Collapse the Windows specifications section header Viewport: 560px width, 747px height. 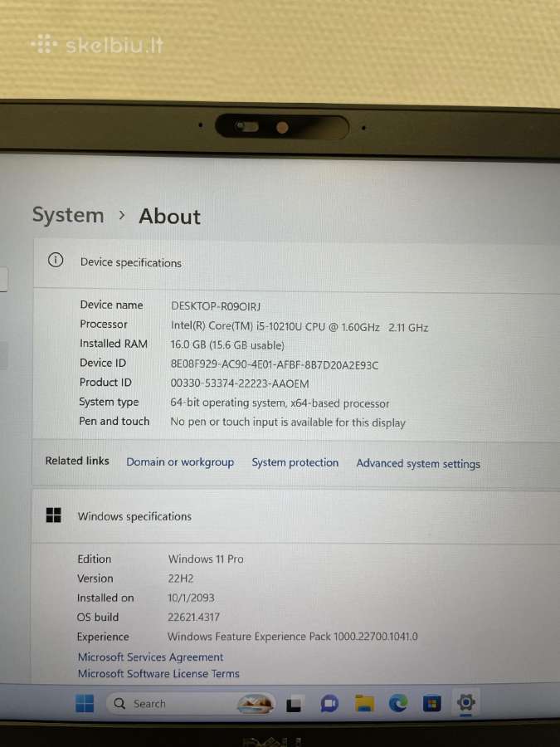[295, 516]
